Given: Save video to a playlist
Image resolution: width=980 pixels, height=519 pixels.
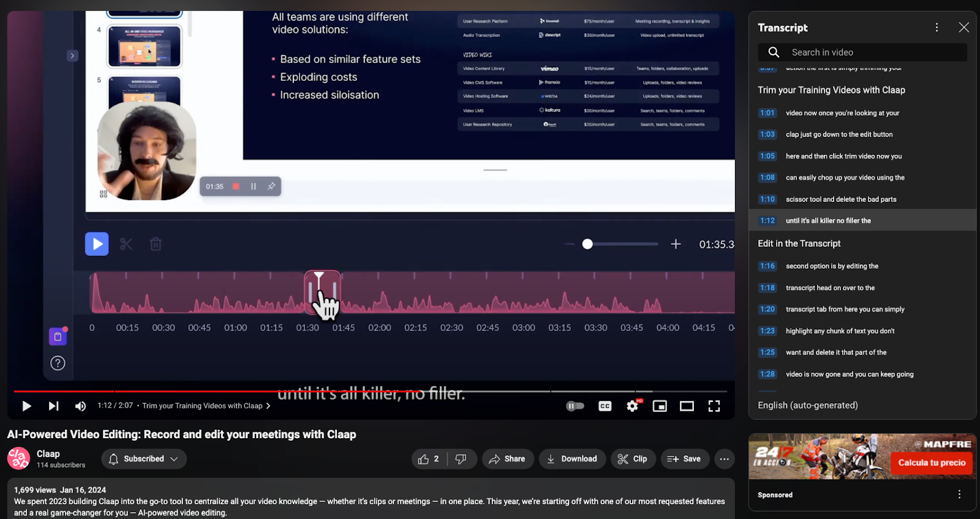Looking at the screenshot, I should pos(684,459).
